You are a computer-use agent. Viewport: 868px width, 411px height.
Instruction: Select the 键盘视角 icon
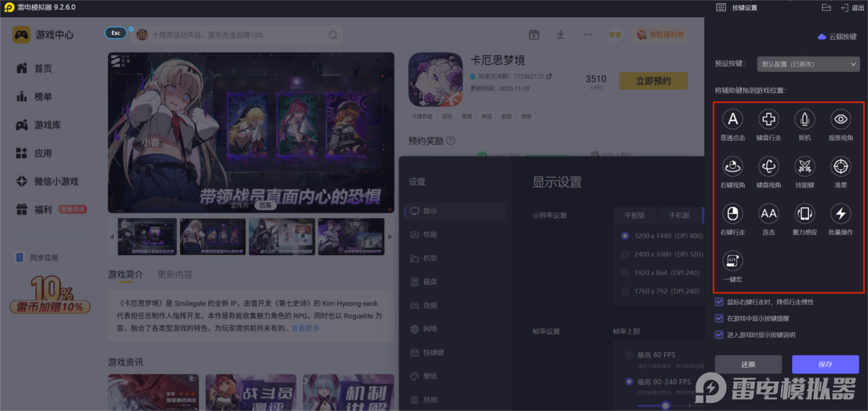(x=769, y=166)
